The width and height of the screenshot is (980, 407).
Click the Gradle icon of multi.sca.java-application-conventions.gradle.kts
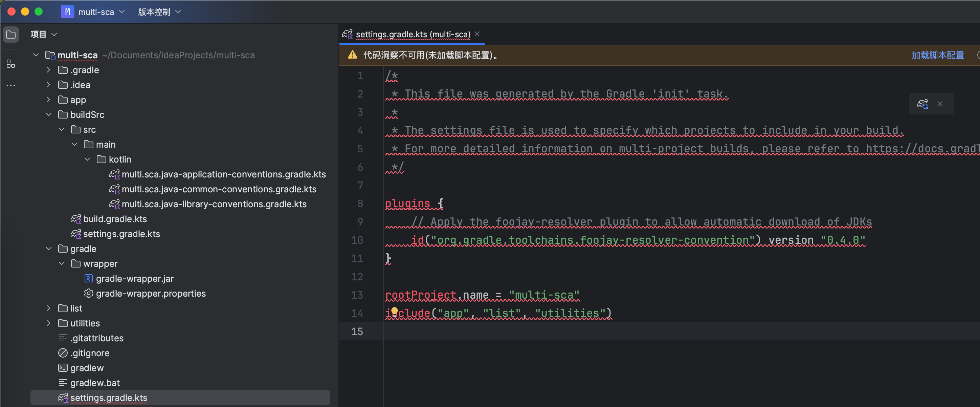pyautogui.click(x=114, y=174)
